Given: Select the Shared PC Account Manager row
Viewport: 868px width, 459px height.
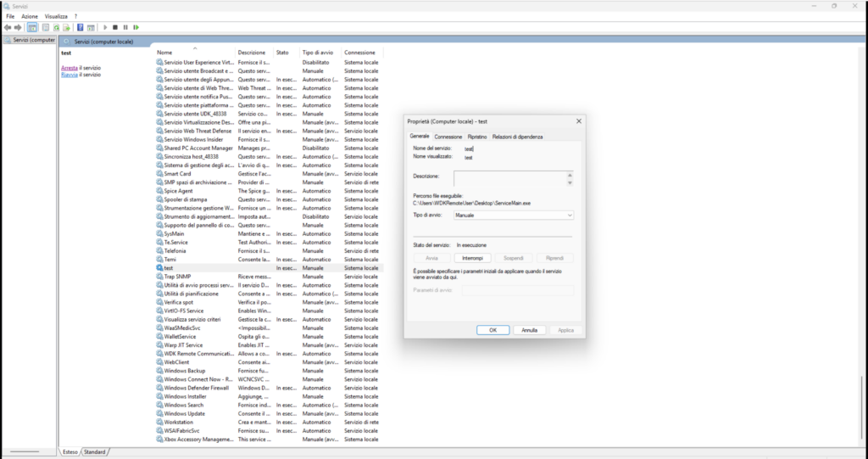Looking at the screenshot, I should coord(269,148).
